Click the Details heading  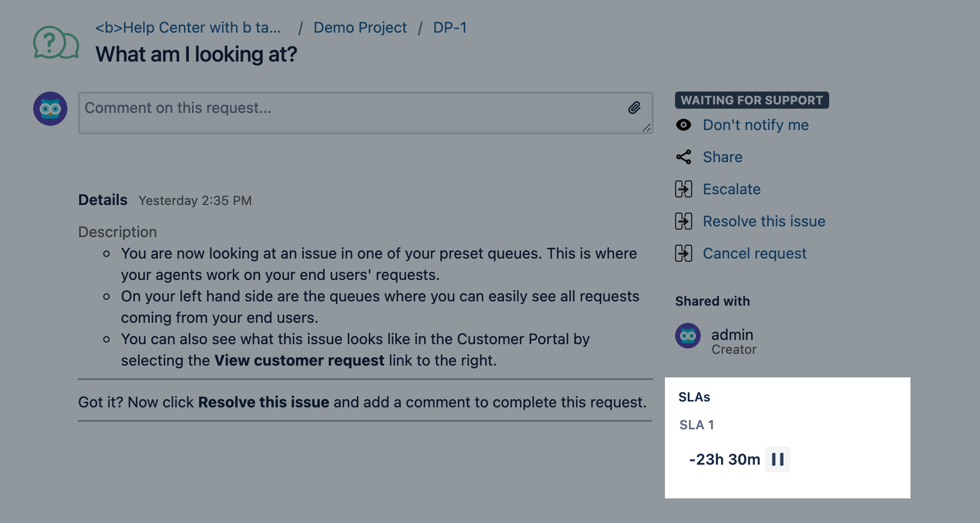(x=103, y=200)
